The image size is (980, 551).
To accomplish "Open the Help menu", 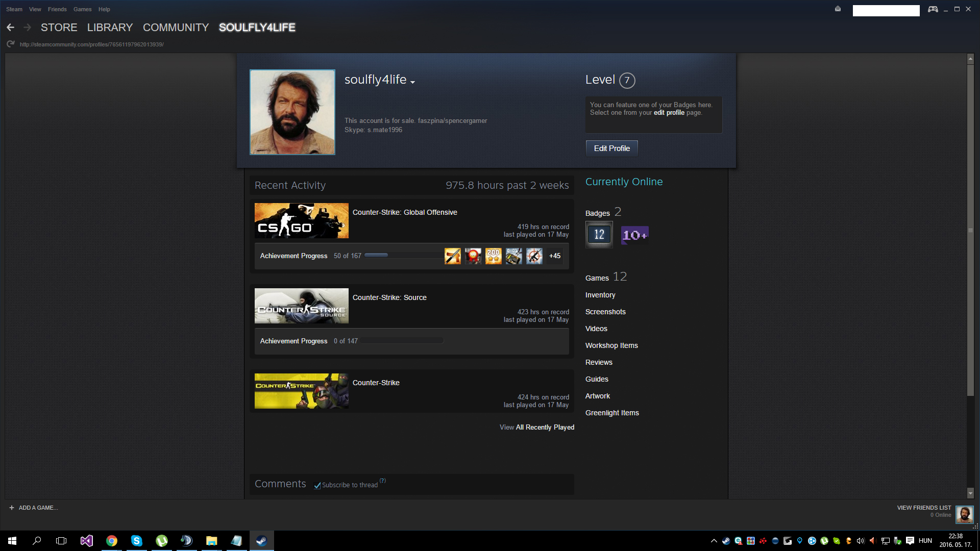I will coord(104,9).
